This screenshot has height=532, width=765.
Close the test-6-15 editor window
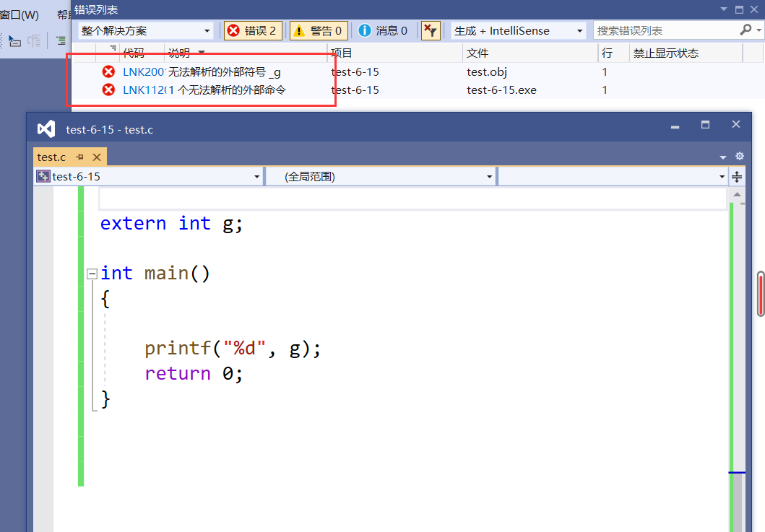coord(736,124)
